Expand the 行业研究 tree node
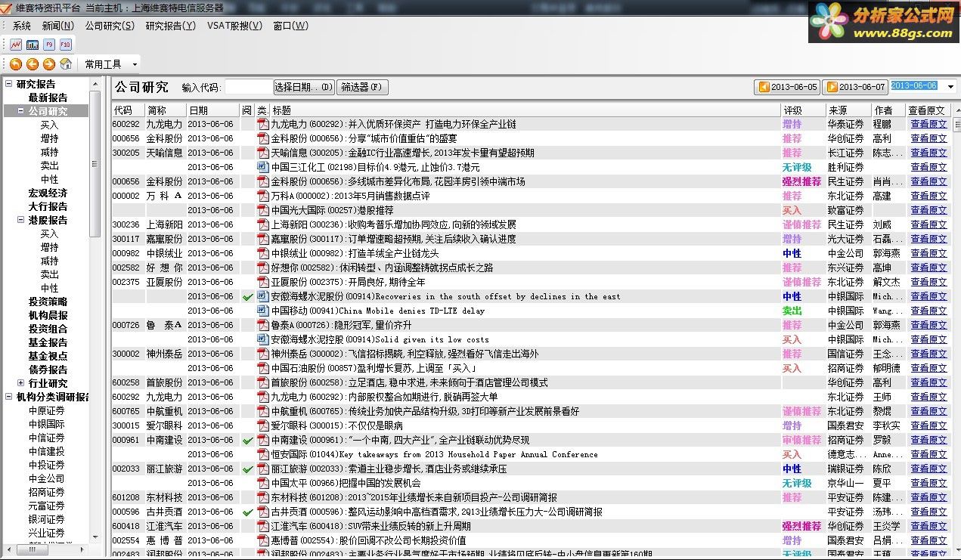 (21, 383)
